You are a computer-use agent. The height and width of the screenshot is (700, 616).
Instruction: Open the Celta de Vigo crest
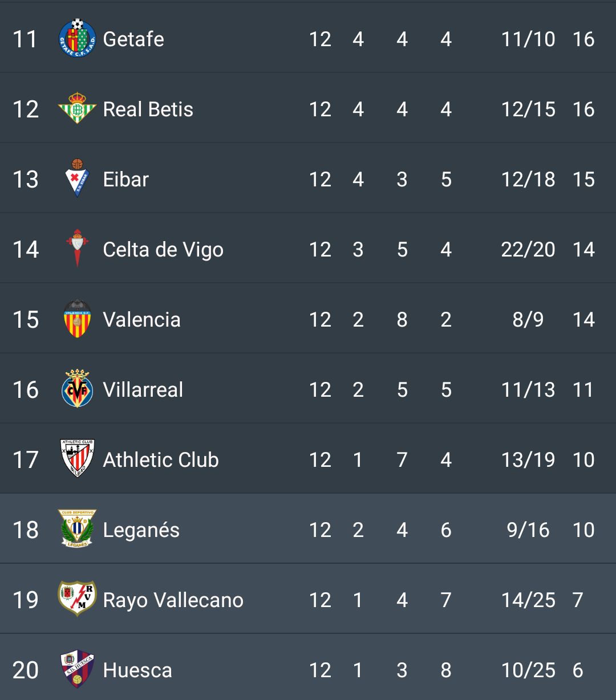coord(77,249)
